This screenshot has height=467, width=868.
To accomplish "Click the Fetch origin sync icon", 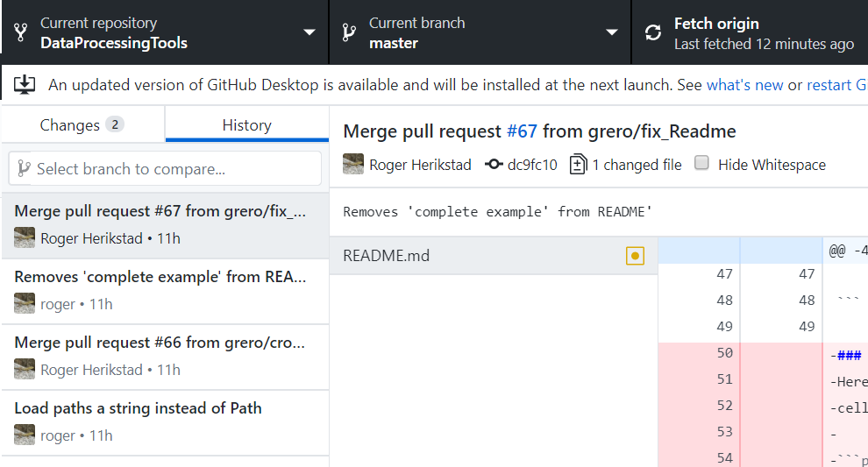I will pyautogui.click(x=653, y=32).
